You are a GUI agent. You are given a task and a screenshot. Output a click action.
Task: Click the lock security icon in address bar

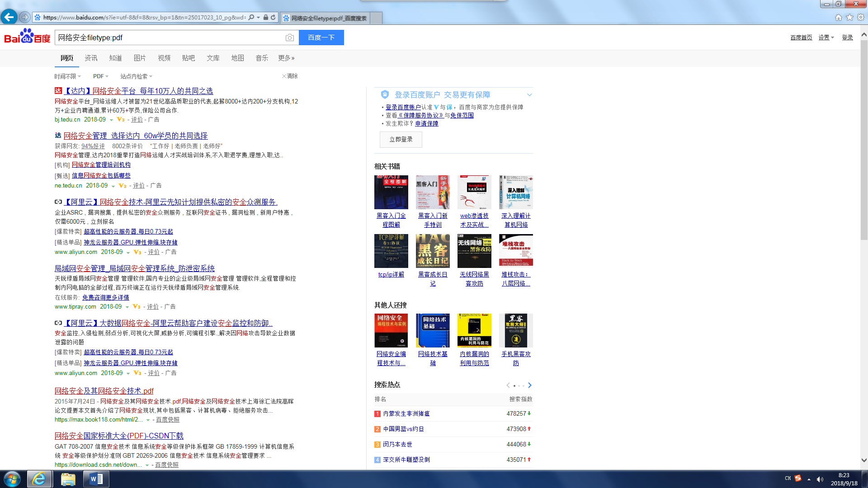tap(266, 18)
